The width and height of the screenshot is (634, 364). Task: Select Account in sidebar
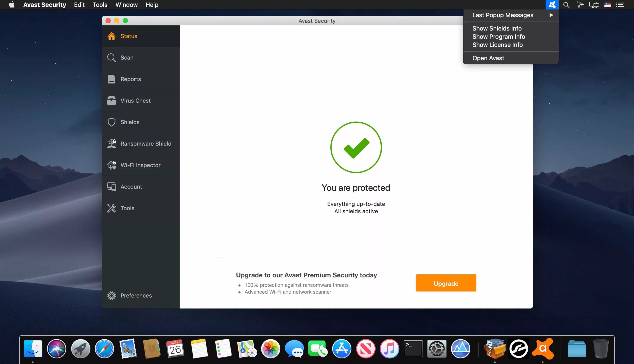(131, 187)
